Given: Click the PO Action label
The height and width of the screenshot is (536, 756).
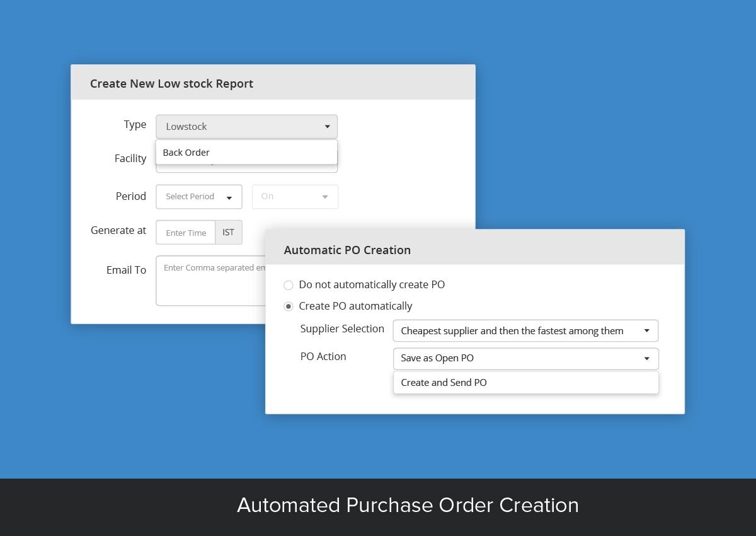Looking at the screenshot, I should coord(323,356).
